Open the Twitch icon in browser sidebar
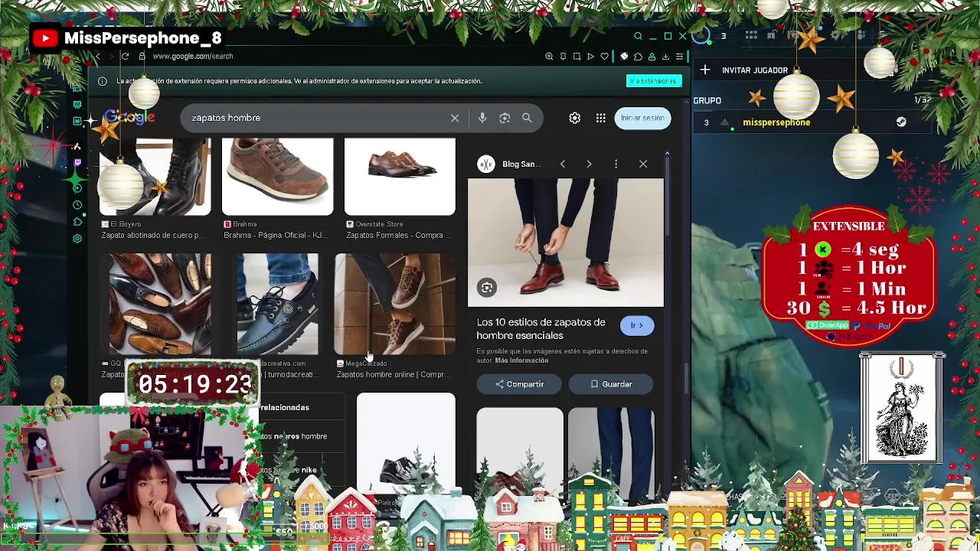The height and width of the screenshot is (551, 980). (77, 163)
